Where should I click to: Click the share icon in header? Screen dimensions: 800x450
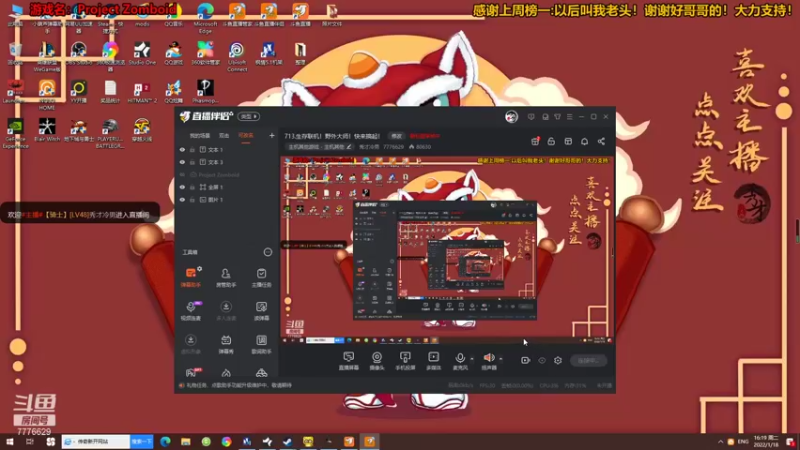(601, 141)
